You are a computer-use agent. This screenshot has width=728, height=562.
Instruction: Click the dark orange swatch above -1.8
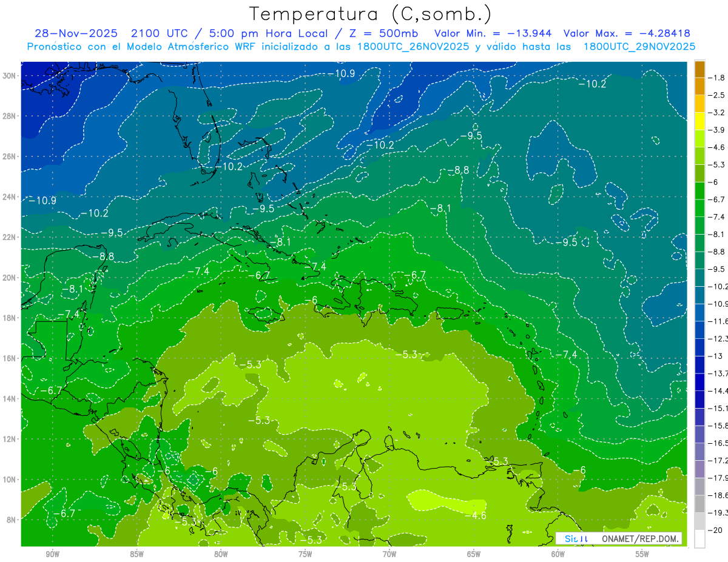click(x=699, y=69)
